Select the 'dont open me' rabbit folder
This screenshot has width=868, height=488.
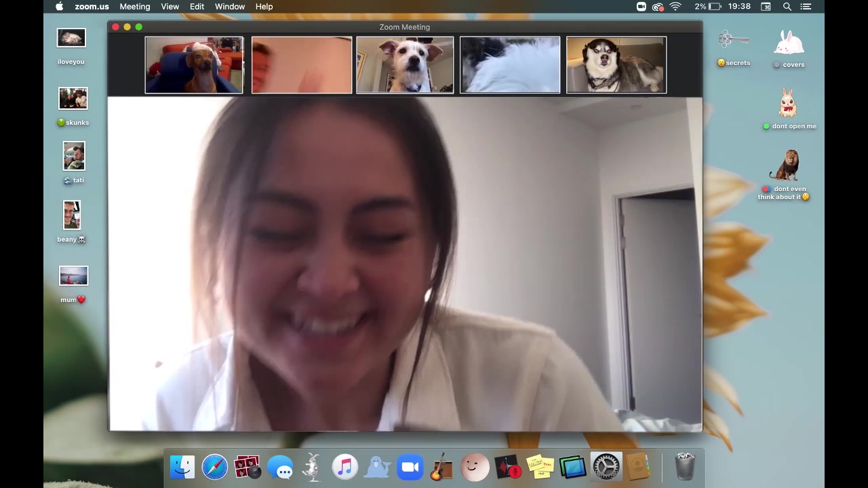point(788,109)
